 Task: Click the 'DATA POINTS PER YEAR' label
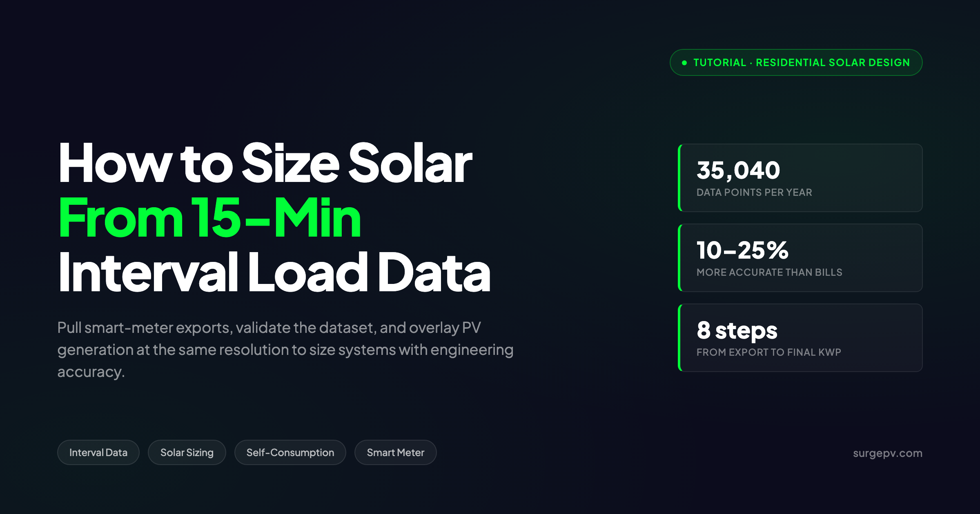point(754,193)
